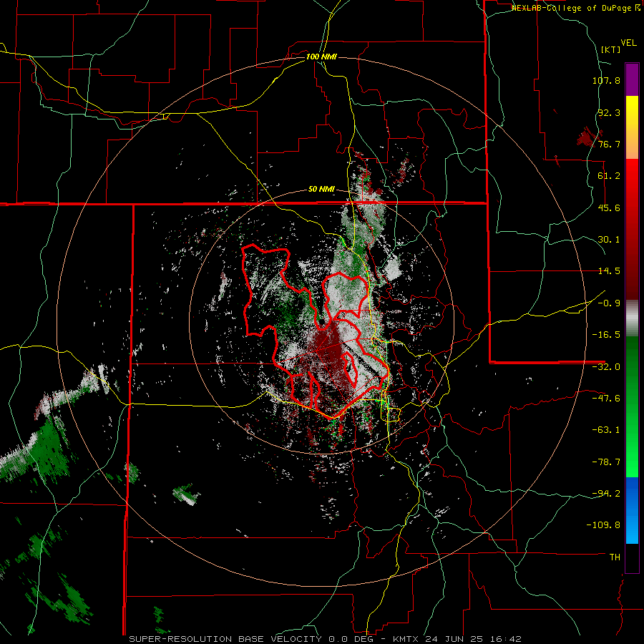The width and height of the screenshot is (644, 644).
Task: Click the NEXLAB-College of DuPage credit text
Action: [x=575, y=8]
